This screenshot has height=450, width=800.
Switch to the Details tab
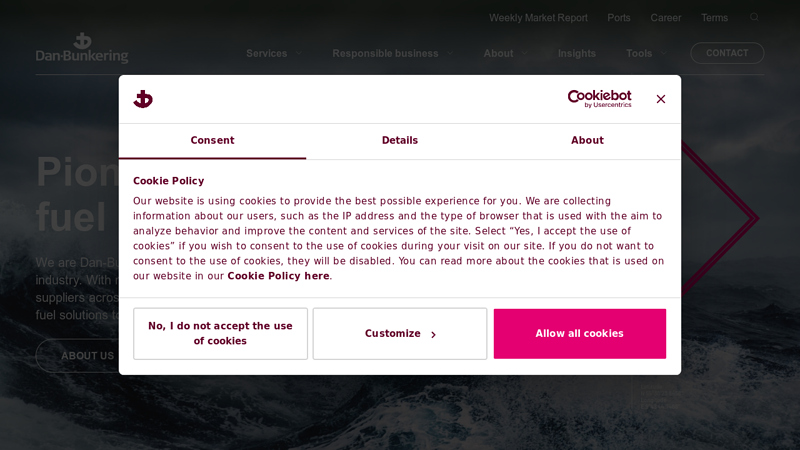tap(399, 141)
